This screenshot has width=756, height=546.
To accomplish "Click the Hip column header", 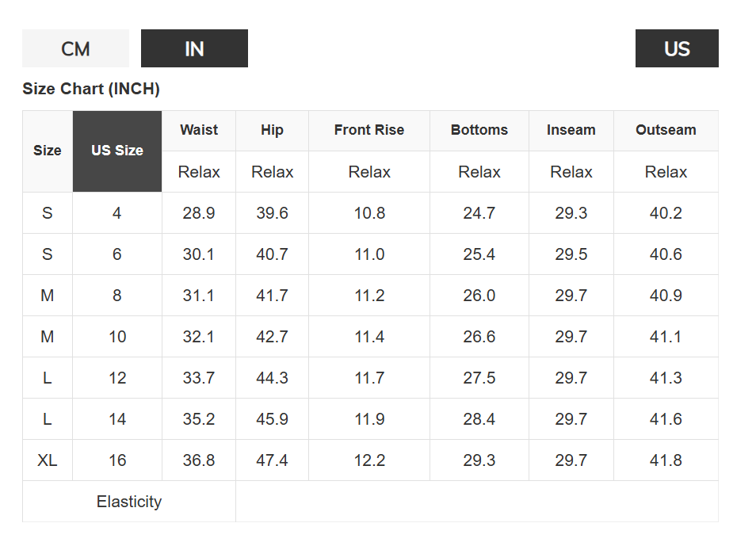I will (272, 130).
